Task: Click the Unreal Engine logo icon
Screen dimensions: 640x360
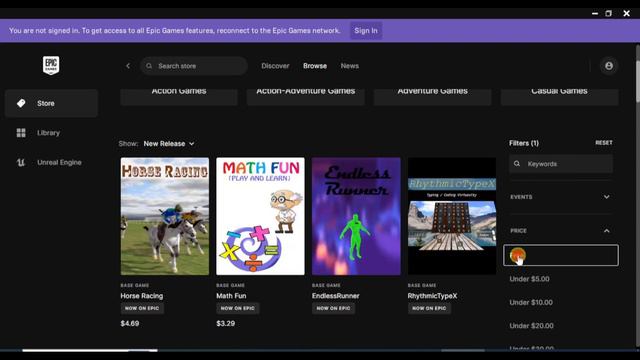Action: click(x=21, y=162)
